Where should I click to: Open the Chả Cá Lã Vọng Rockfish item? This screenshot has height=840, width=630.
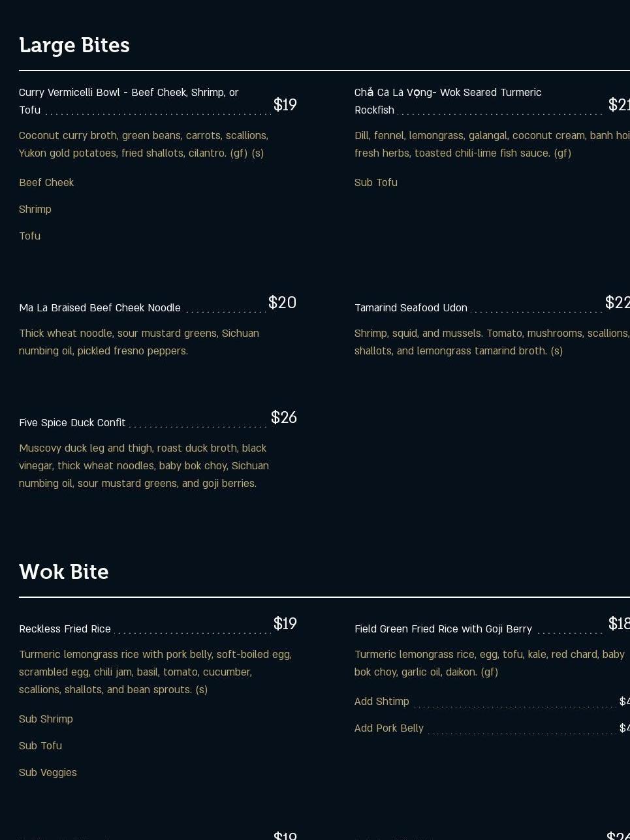pos(448,93)
